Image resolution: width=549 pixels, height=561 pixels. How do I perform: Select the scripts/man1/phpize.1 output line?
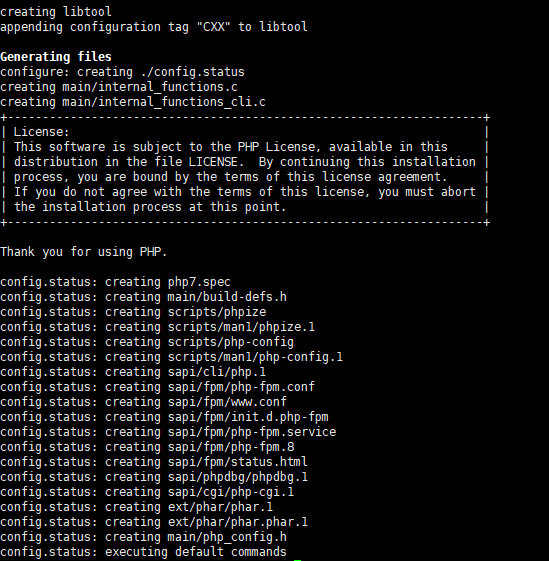(x=157, y=327)
